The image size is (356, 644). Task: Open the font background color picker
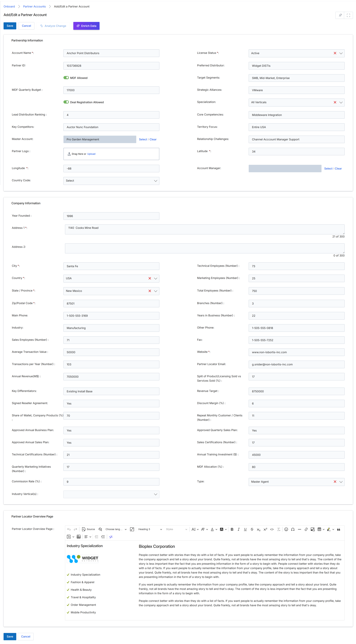(223, 529)
